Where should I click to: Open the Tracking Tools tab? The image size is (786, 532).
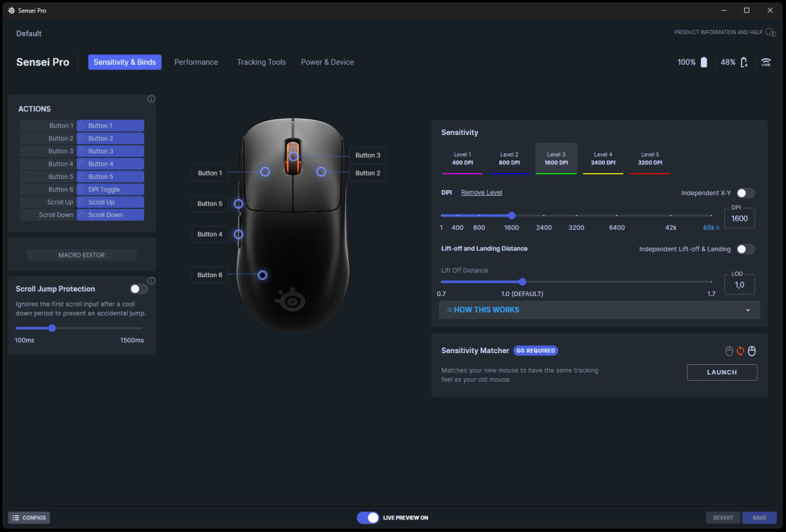[x=261, y=62]
